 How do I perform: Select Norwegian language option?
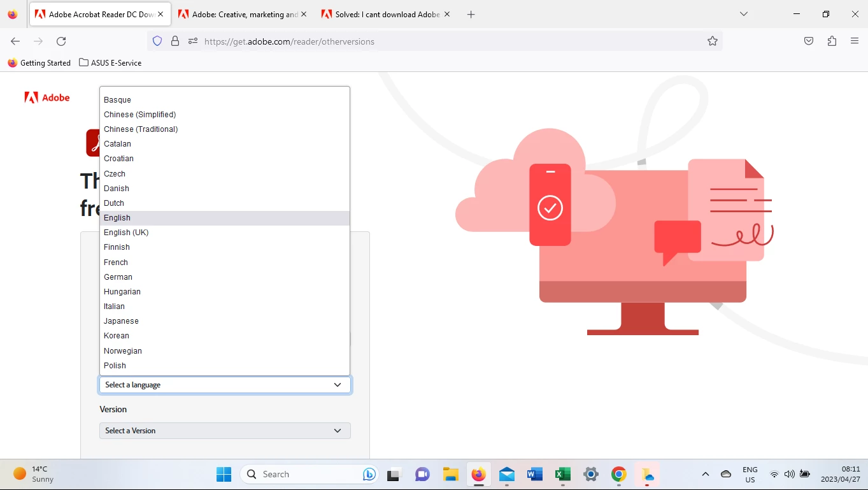(225, 351)
